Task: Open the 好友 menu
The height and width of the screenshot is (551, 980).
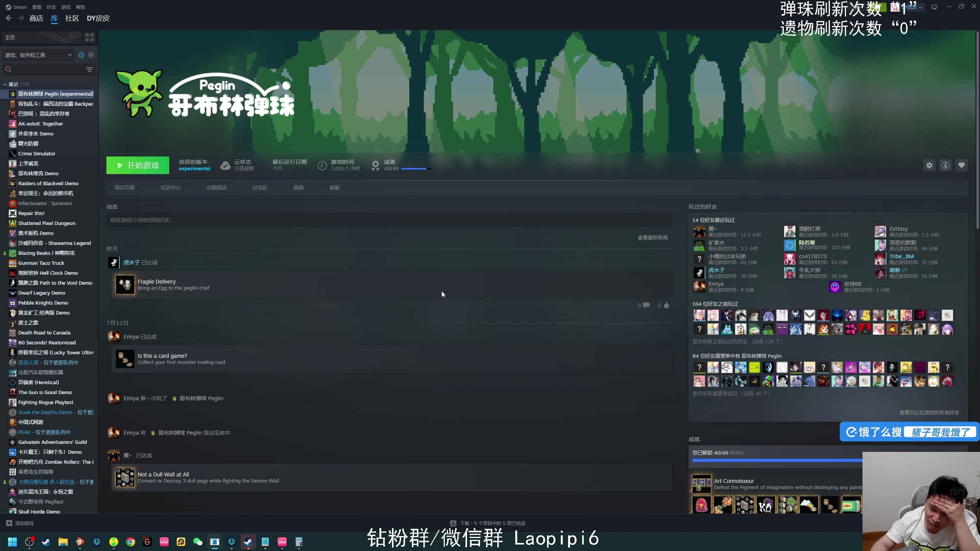Action: [x=51, y=7]
